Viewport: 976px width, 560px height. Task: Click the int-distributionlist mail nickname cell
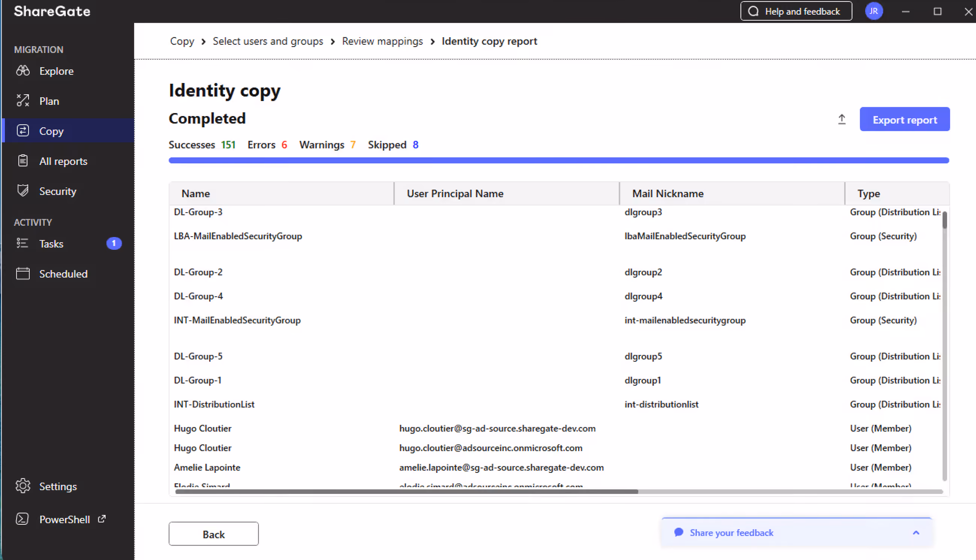click(x=661, y=404)
